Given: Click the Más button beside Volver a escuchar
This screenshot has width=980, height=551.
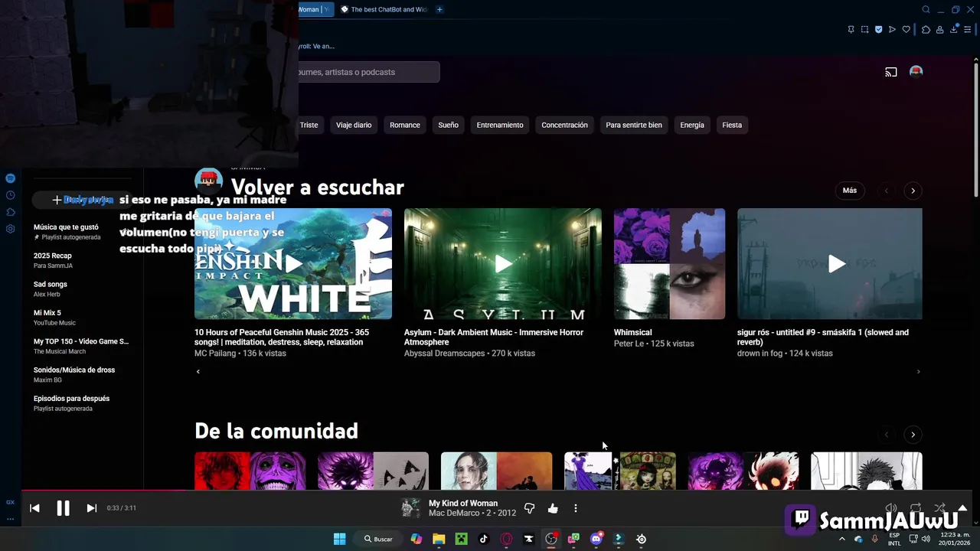Looking at the screenshot, I should (850, 191).
